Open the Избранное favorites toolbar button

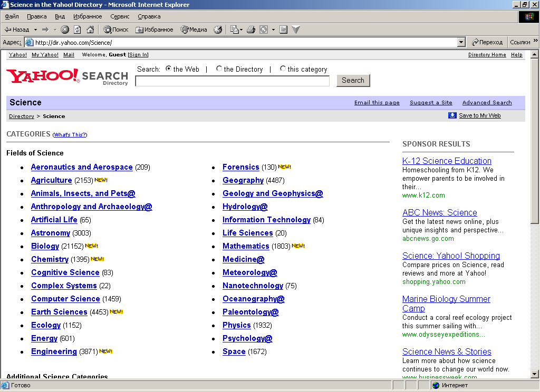155,30
